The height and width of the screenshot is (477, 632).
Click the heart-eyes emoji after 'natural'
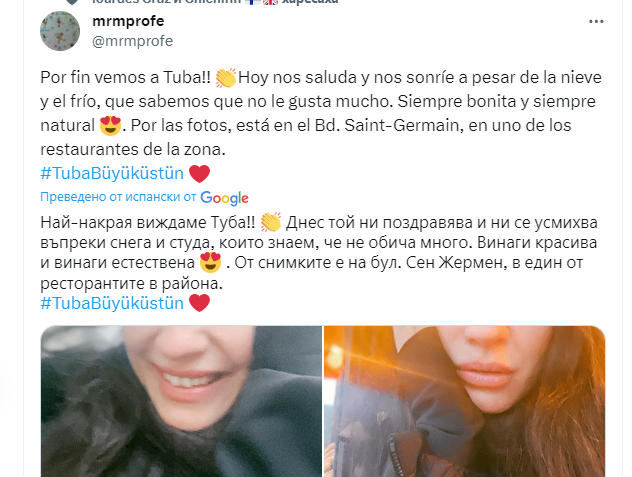(x=110, y=125)
